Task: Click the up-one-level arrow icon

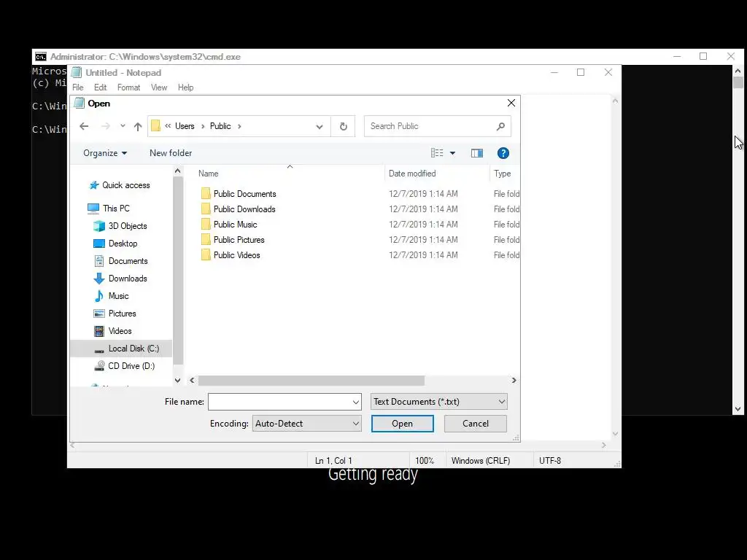Action: (x=138, y=126)
